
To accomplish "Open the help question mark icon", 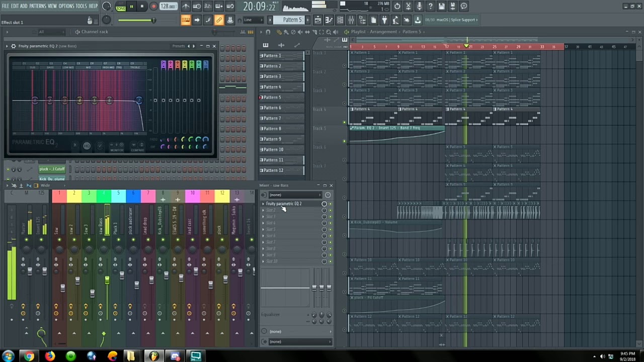I will (430, 7).
